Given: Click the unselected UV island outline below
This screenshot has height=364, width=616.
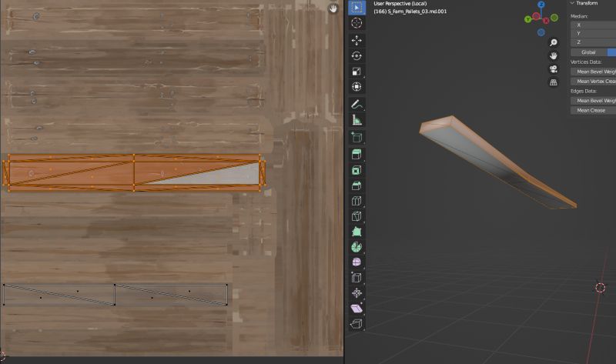Looking at the screenshot, I should (x=115, y=295).
